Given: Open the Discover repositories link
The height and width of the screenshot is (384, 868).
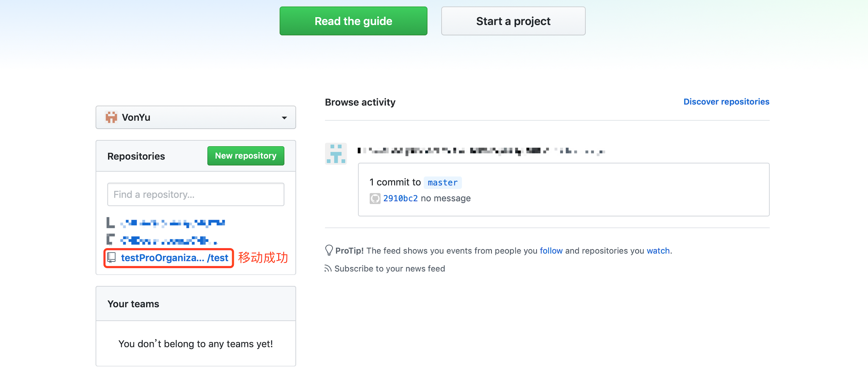Looking at the screenshot, I should [726, 102].
